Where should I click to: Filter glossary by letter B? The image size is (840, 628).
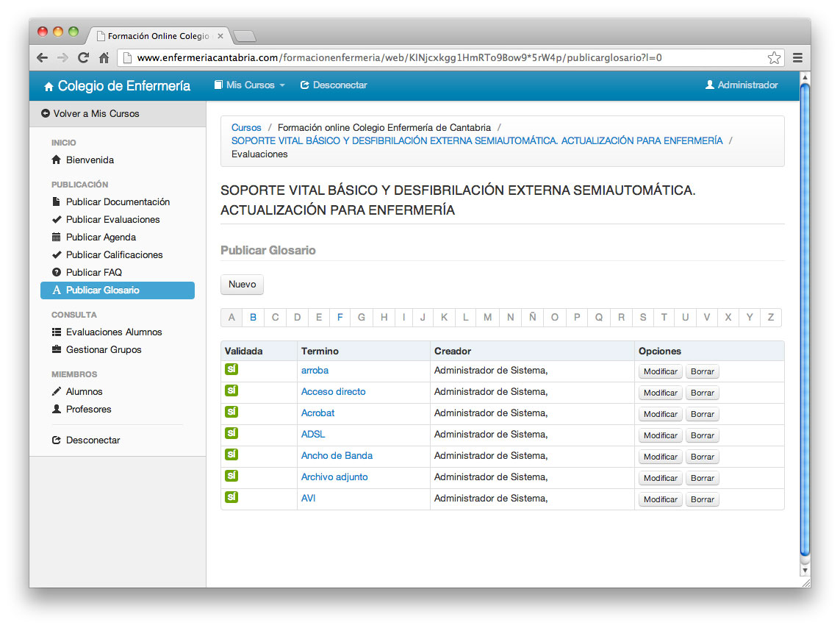coord(253,318)
